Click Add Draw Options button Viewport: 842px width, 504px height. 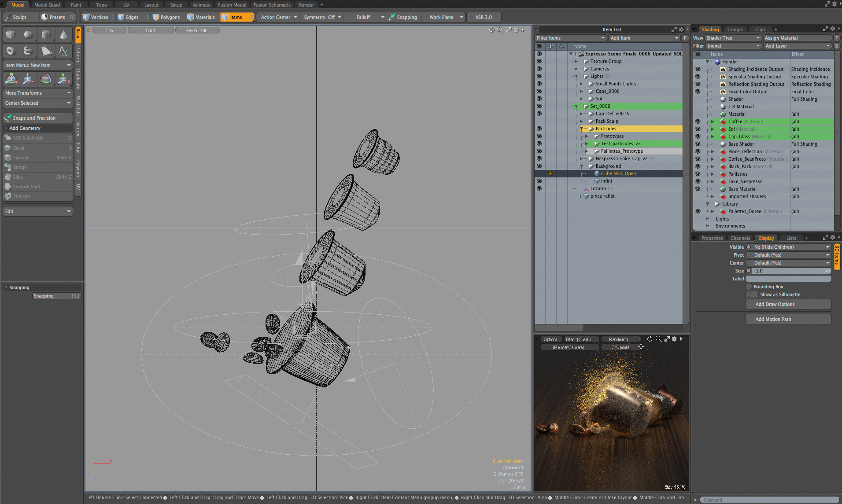coord(788,304)
